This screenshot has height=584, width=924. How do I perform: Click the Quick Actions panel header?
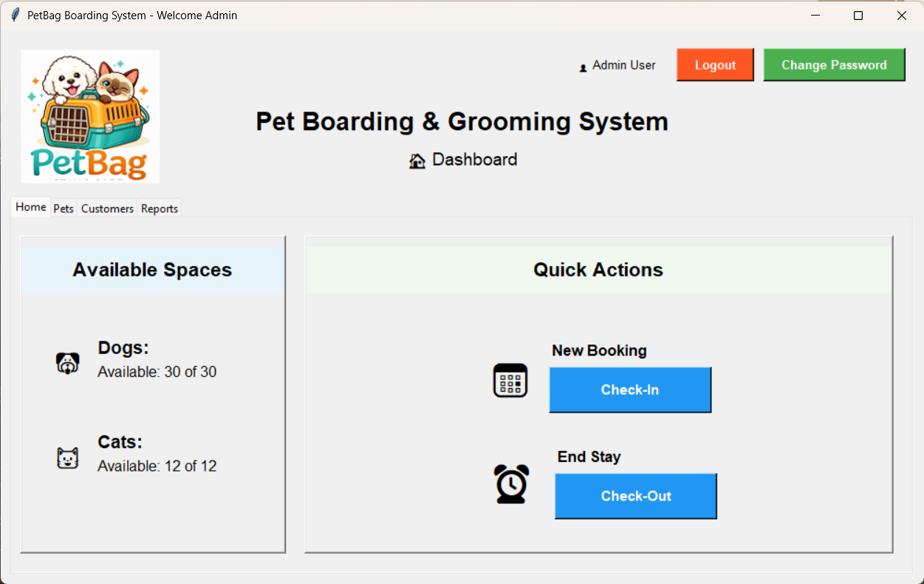(598, 270)
